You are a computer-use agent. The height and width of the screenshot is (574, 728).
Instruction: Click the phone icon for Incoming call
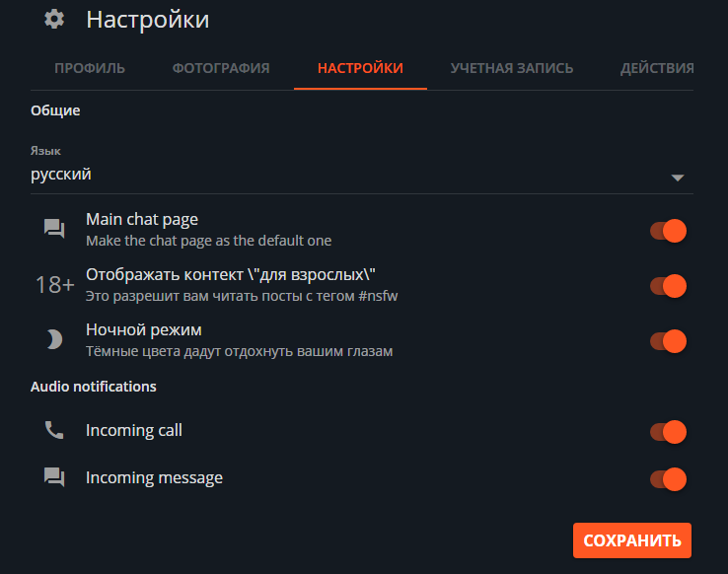click(54, 431)
